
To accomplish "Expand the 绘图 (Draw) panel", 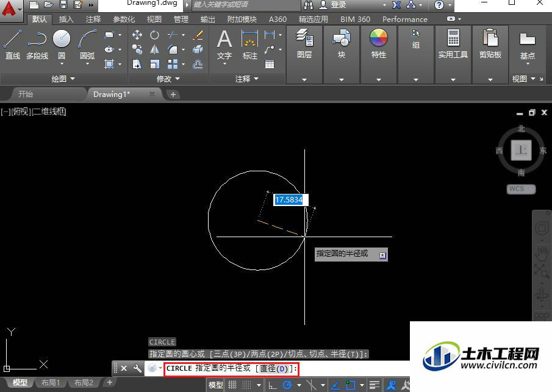I will (63, 79).
